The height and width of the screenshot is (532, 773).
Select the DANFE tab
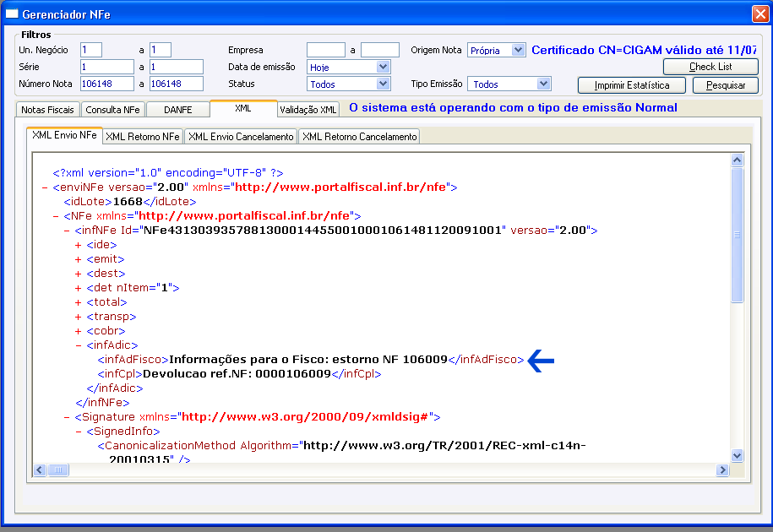(x=178, y=110)
